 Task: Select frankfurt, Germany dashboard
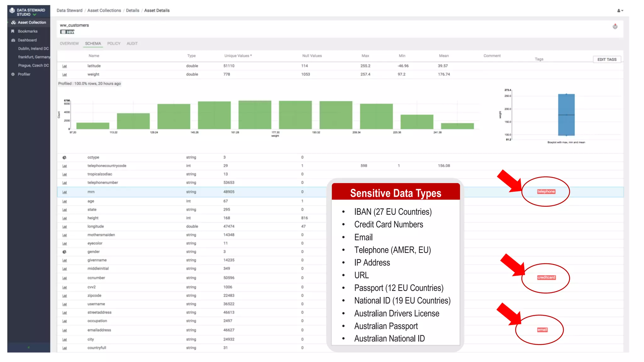pyautogui.click(x=34, y=57)
